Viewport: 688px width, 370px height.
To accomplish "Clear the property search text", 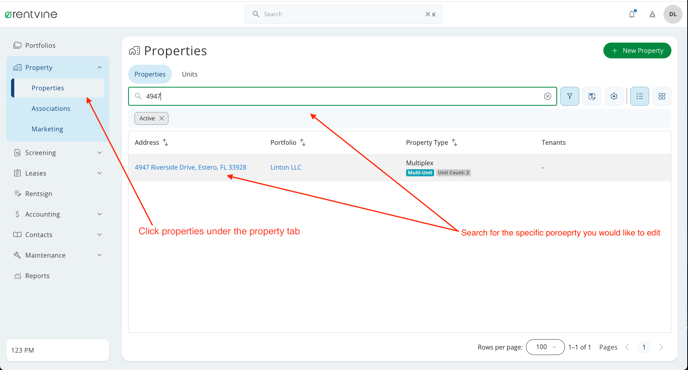I will tap(548, 96).
